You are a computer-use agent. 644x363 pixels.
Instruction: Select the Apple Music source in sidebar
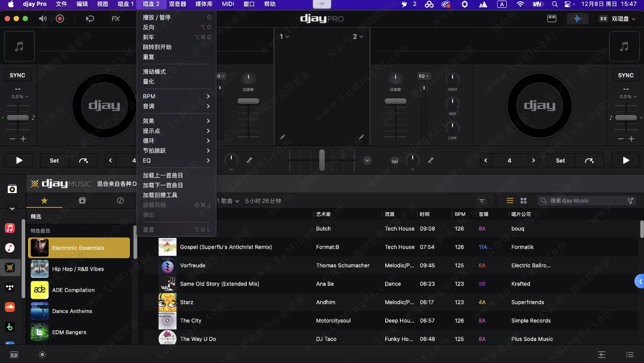(11, 227)
